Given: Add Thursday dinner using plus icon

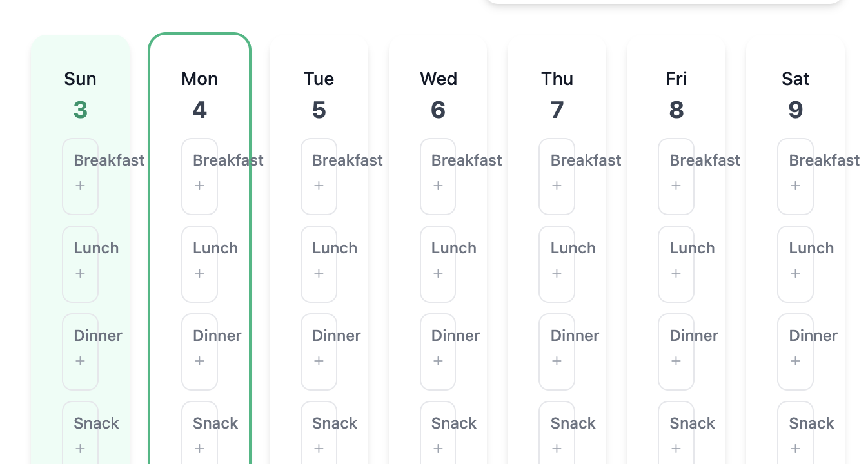Looking at the screenshot, I should point(557,361).
